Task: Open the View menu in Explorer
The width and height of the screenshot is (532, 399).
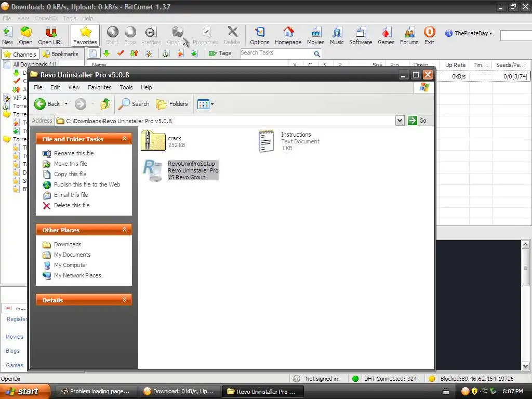Action: (x=74, y=87)
